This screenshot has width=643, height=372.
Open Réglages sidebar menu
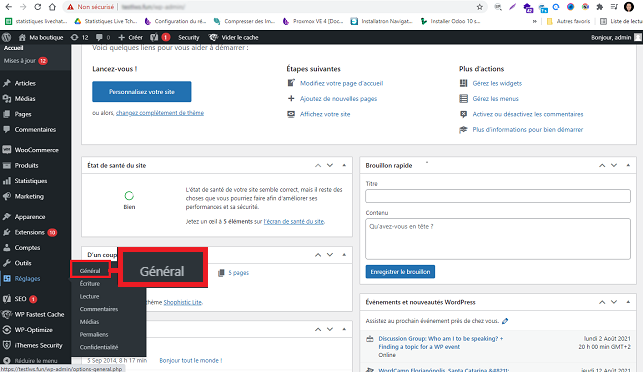[x=27, y=279]
